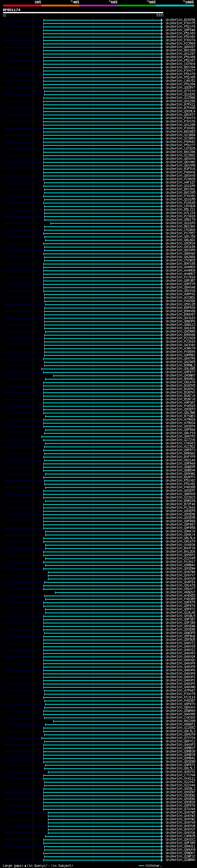
Task: Select hit label UniRef100_B6S394
Action: tap(180, 67)
